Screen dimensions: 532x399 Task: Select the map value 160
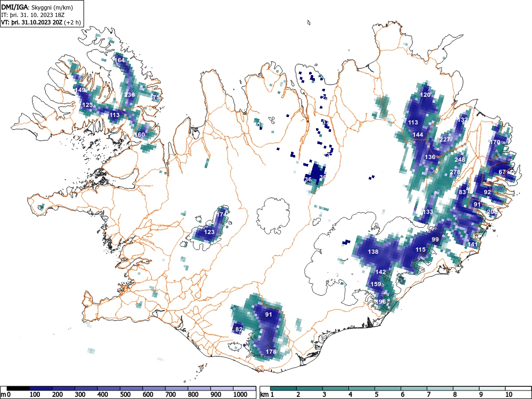(140, 135)
